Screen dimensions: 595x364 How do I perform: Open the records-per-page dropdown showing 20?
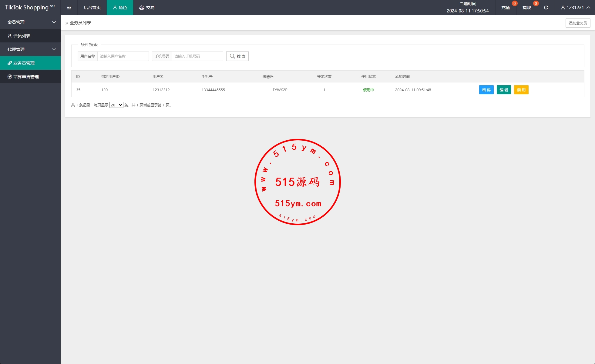[x=116, y=105]
